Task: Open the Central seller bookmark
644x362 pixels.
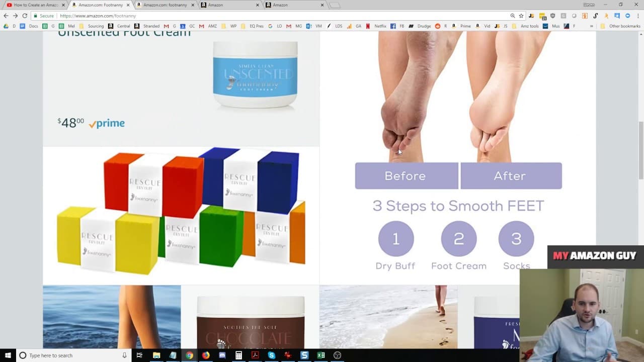Action: point(119,26)
